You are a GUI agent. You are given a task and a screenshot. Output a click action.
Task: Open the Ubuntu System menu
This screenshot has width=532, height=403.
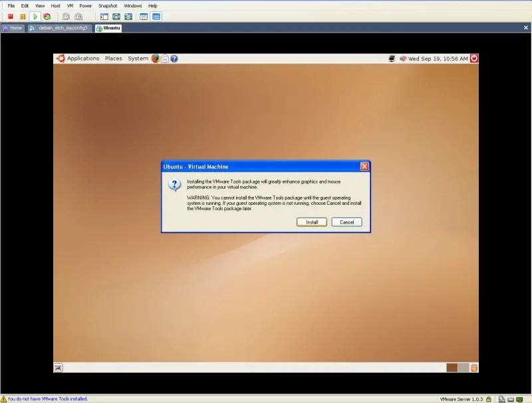[138, 59]
